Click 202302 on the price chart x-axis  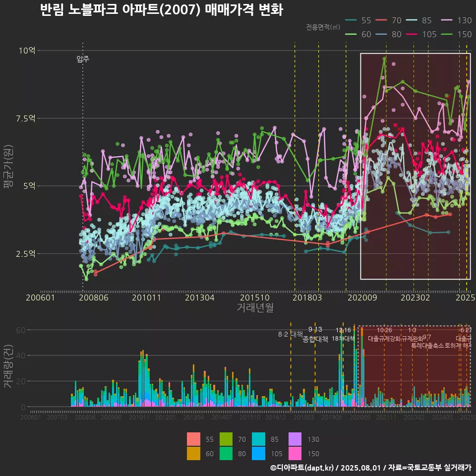416,297
